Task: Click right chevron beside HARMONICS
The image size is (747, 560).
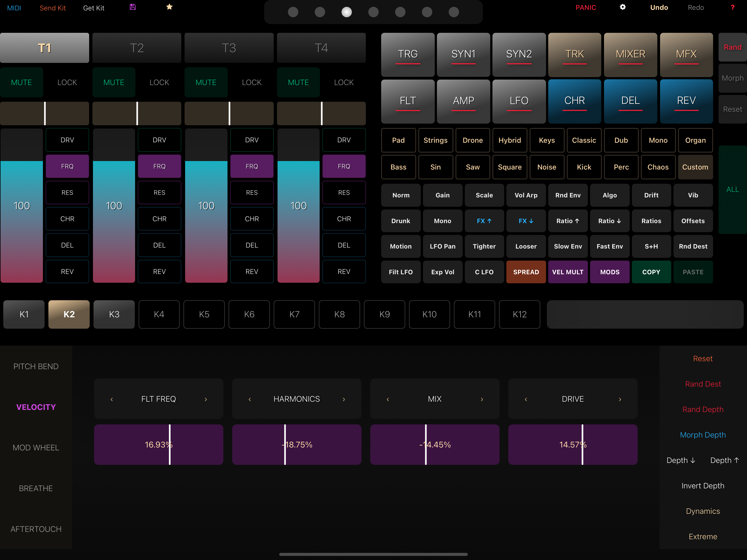Action: (344, 399)
